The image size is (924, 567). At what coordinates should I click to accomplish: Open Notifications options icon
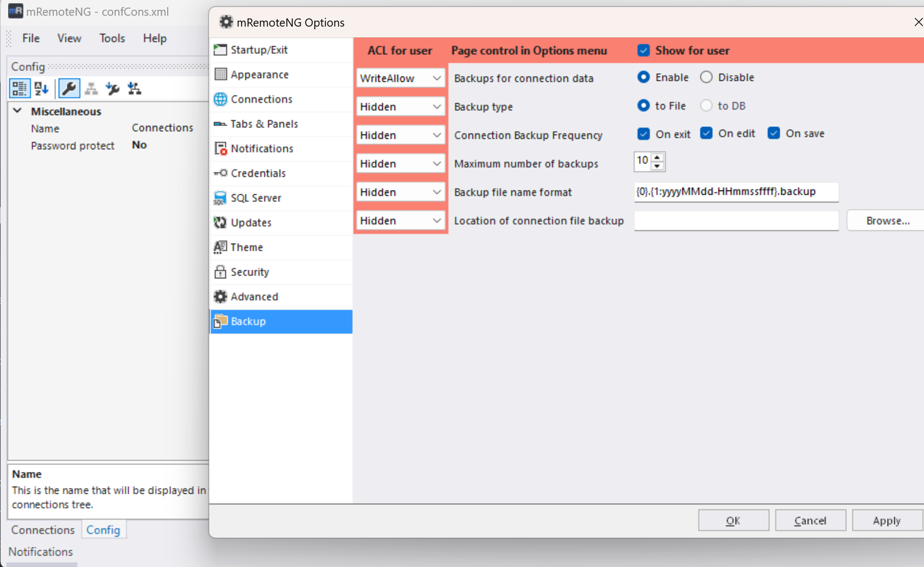click(x=220, y=149)
